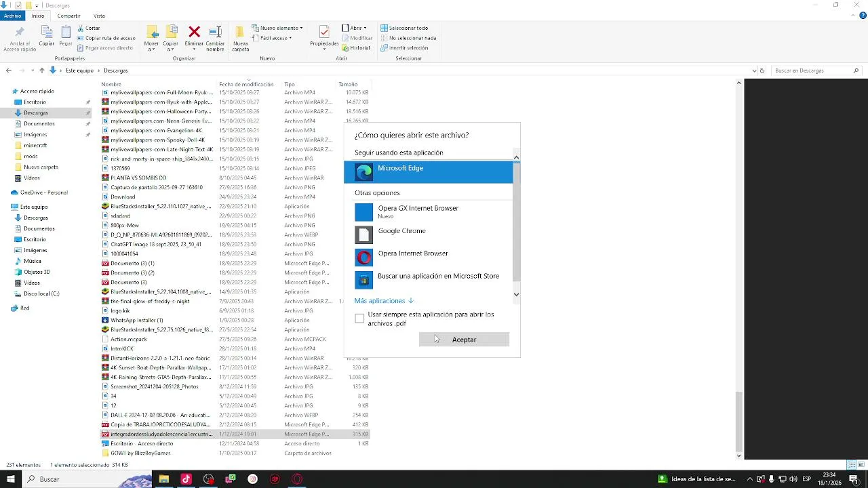The image size is (868, 488).
Task: Open the Archivo menu tab
Action: point(13,16)
